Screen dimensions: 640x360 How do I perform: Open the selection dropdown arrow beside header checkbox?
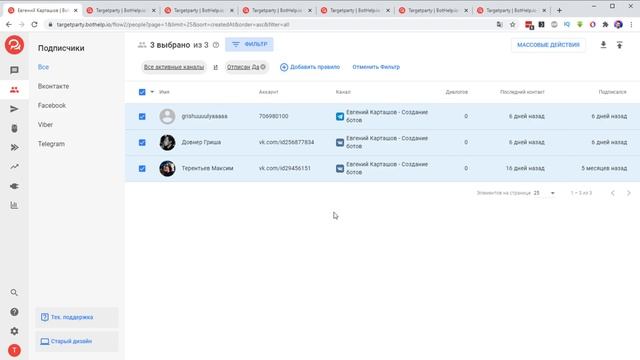152,92
